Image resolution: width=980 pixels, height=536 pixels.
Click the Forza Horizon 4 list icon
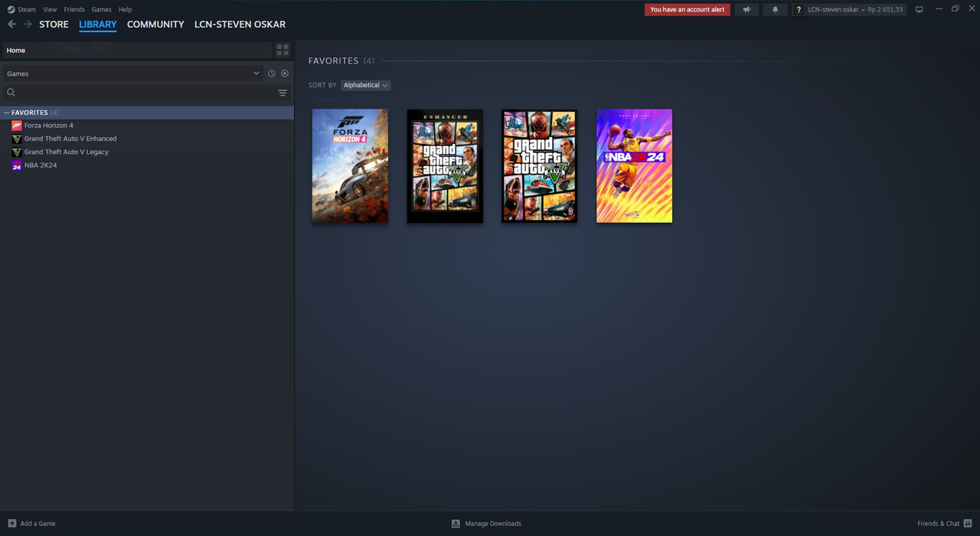coord(17,126)
